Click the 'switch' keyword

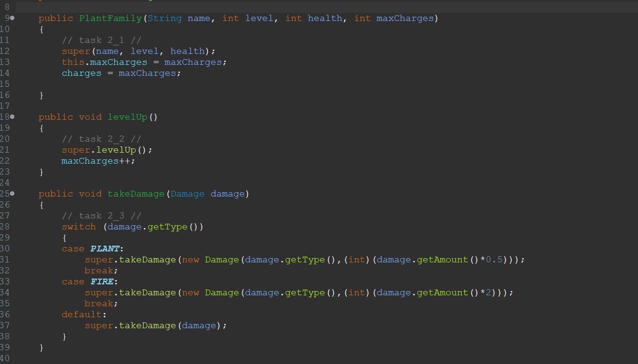click(x=79, y=227)
